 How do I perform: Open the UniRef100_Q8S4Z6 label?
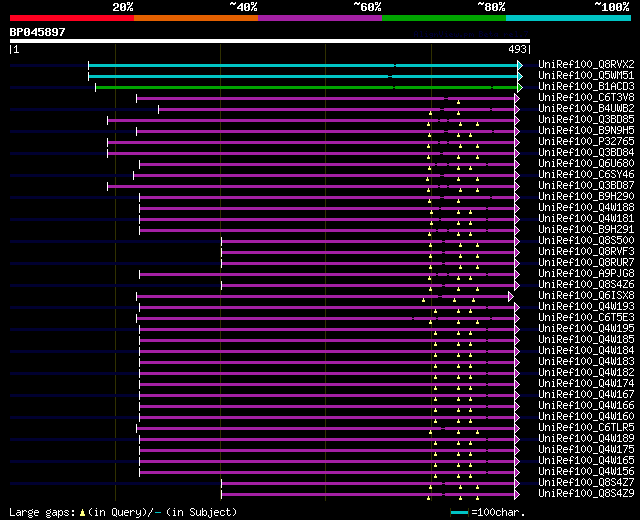tap(586, 285)
